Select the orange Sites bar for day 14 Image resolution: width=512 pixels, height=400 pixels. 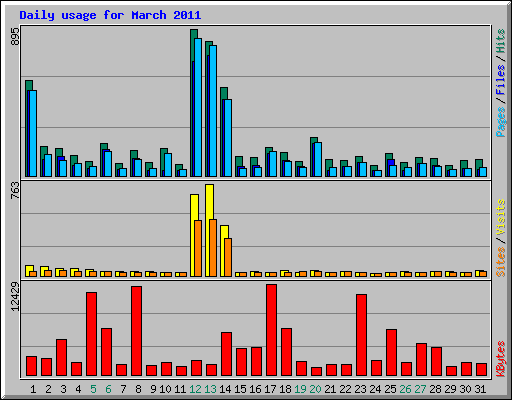[x=228, y=258]
